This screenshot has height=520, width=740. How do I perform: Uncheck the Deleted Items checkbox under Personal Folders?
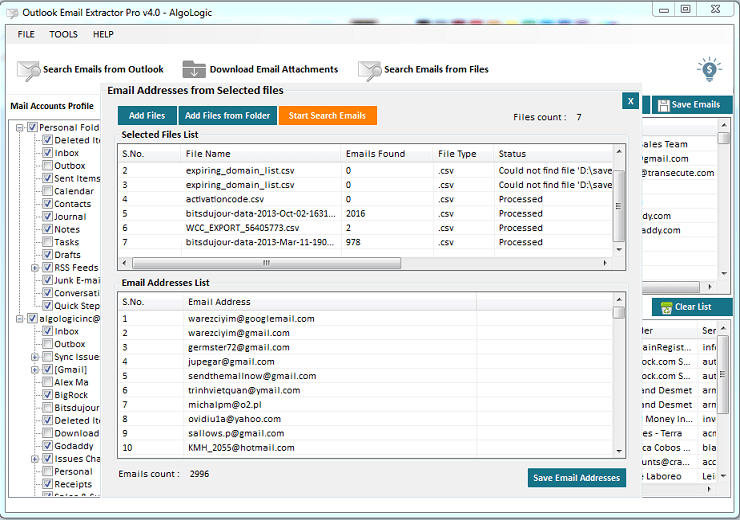pyautogui.click(x=47, y=140)
